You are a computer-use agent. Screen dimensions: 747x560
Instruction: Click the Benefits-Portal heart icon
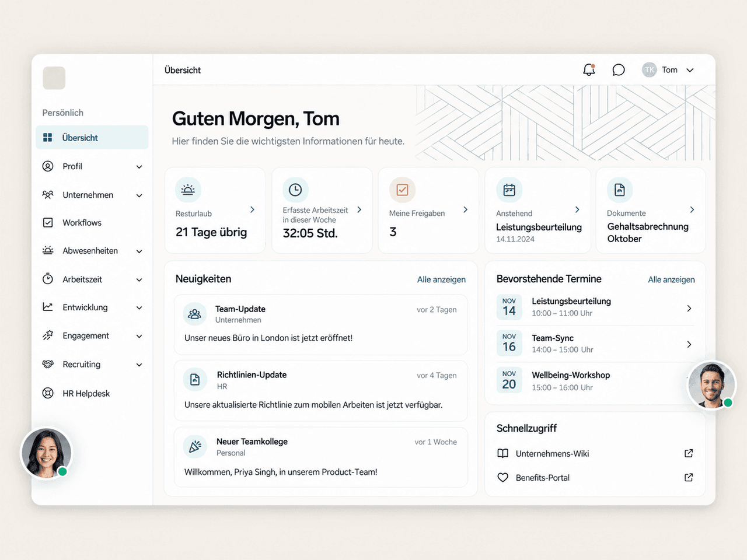point(502,477)
